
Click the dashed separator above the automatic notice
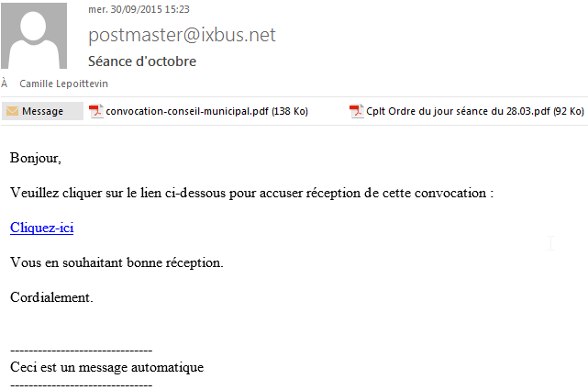click(81, 351)
